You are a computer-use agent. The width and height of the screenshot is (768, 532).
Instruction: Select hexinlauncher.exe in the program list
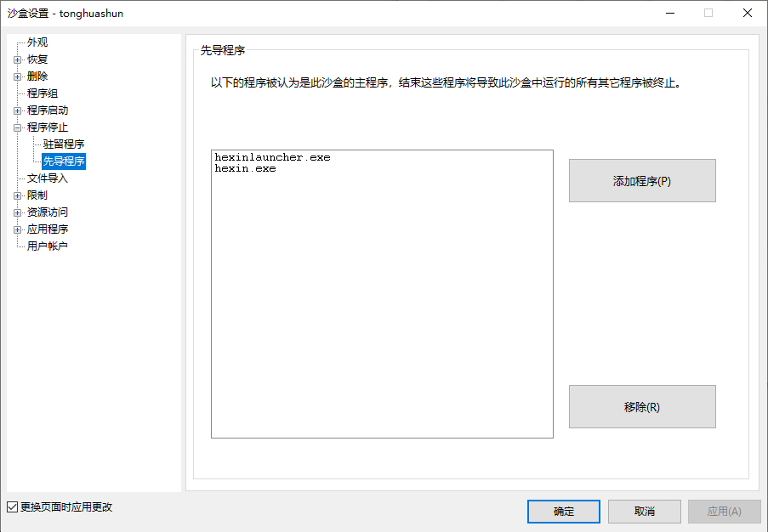[x=272, y=157]
